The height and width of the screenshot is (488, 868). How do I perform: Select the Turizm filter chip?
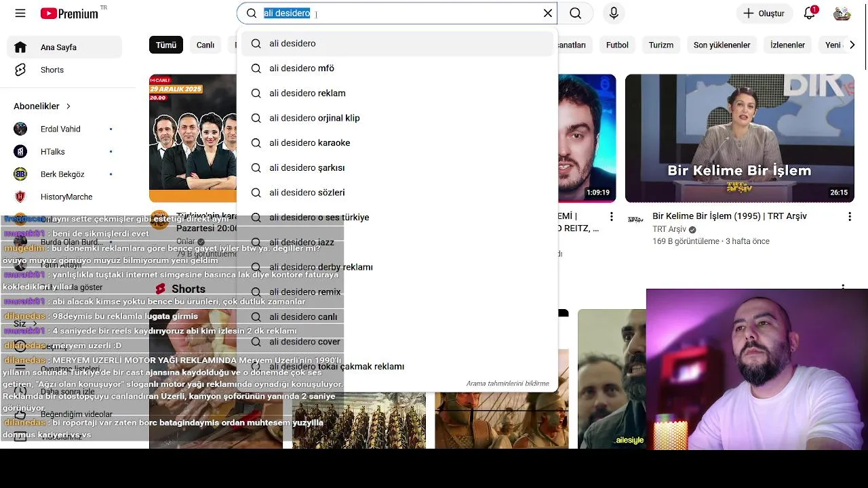661,45
